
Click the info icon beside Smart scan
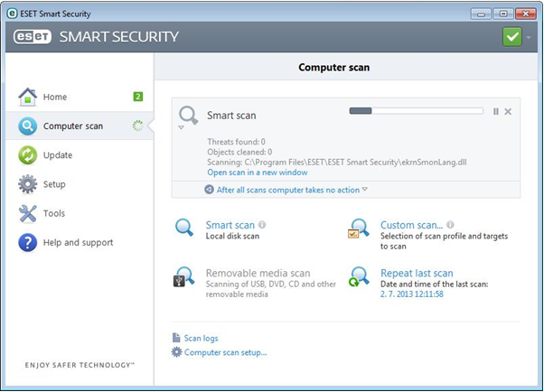pos(262,224)
